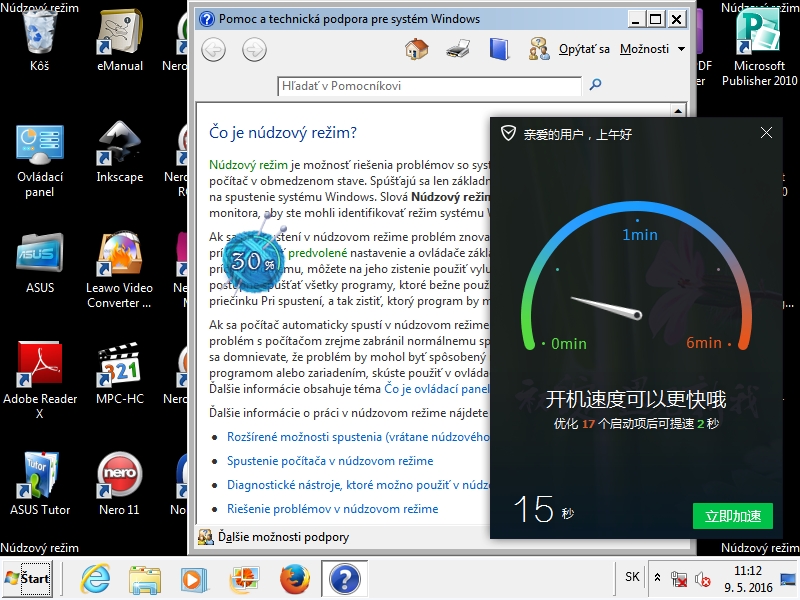Open Diagnostické nástroje link
The image size is (800, 600).
coord(358,485)
